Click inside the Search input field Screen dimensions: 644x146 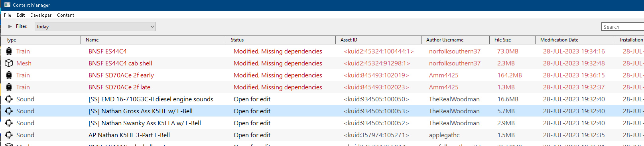[x=622, y=27]
